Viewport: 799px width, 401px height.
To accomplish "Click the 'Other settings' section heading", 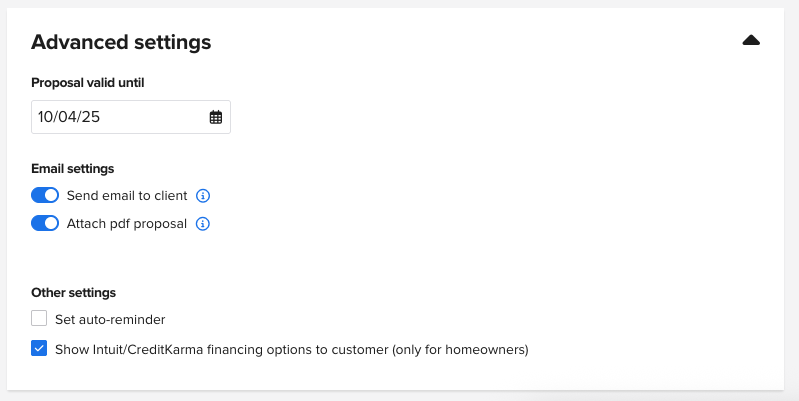I will pos(73,293).
